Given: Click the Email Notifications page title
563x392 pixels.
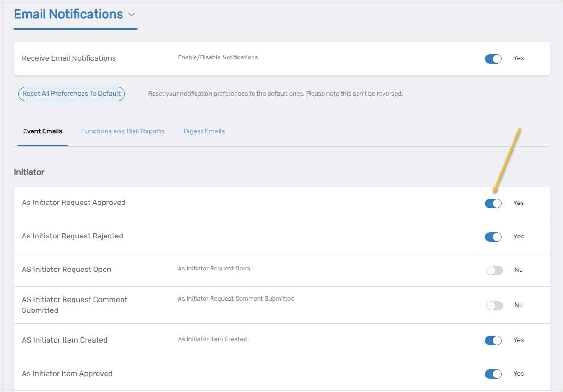Looking at the screenshot, I should [x=68, y=14].
